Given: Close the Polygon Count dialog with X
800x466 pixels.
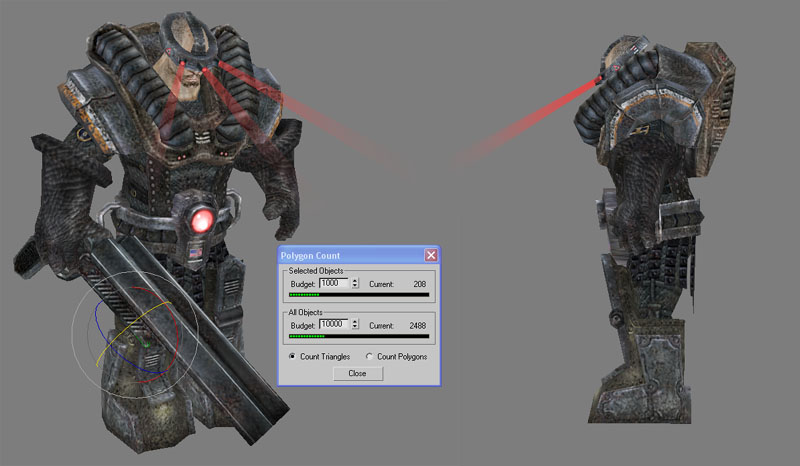Looking at the screenshot, I should coord(431,255).
